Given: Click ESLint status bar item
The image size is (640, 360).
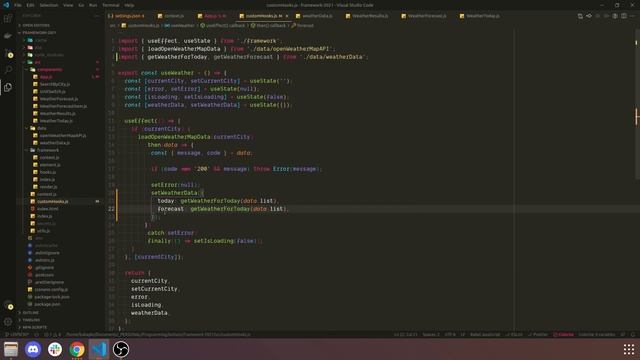Looking at the screenshot, I should click(x=514, y=335).
